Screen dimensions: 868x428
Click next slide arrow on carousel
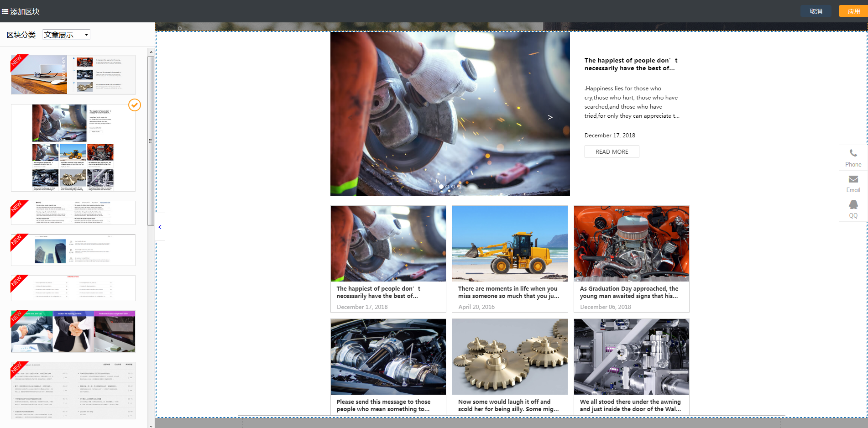(x=550, y=117)
